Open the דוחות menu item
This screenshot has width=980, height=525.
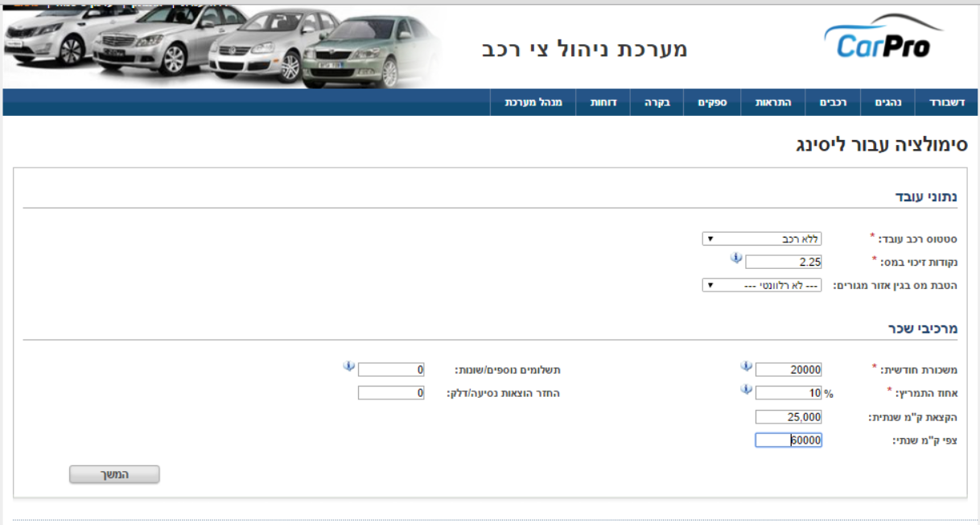pos(603,103)
